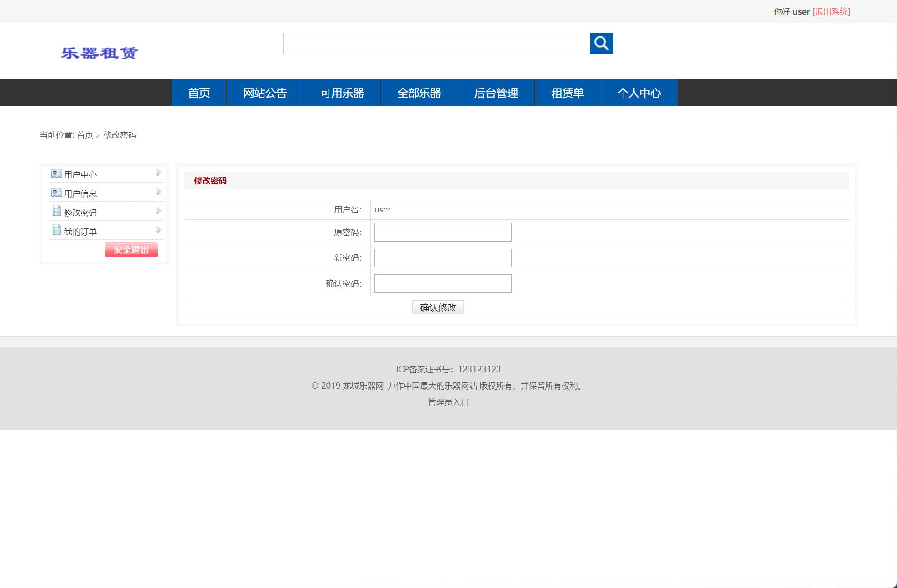Go to 个人中心 from the navigation bar

tap(639, 93)
